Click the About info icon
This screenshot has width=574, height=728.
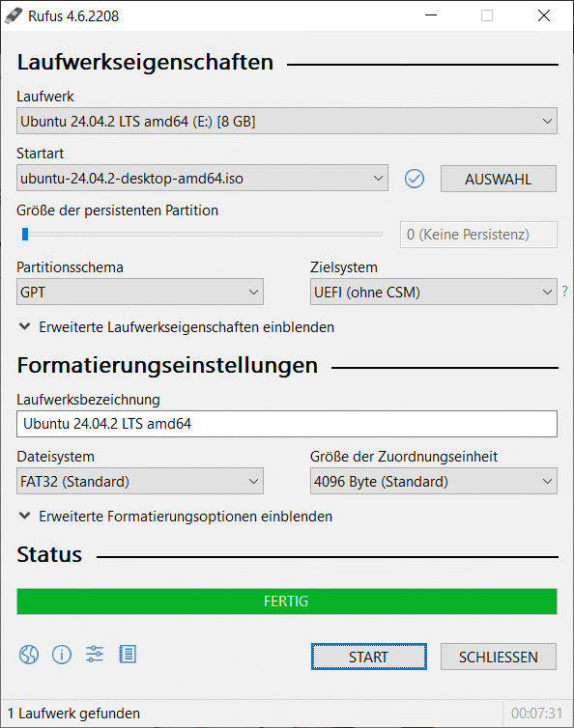[62, 655]
